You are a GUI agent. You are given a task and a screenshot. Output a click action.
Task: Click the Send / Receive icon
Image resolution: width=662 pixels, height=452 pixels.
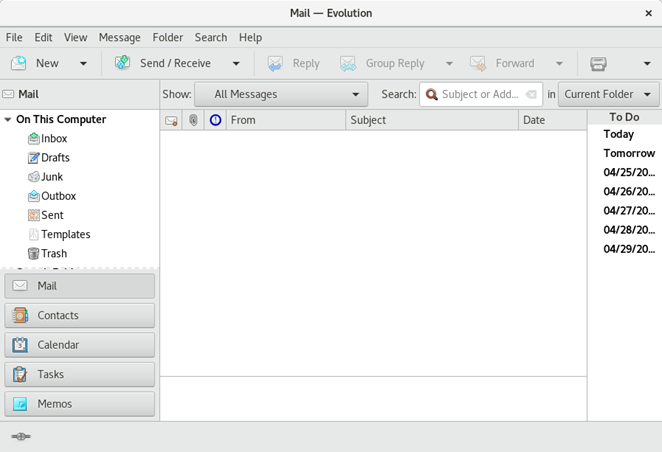coord(122,62)
